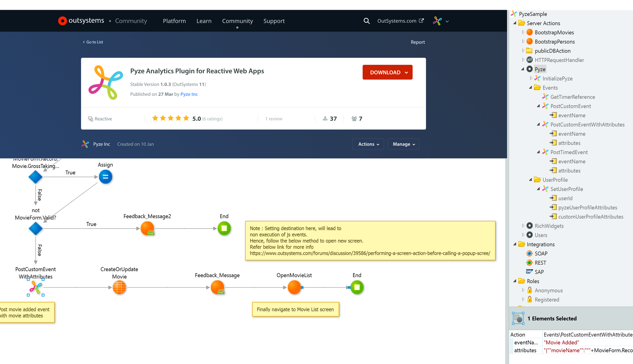Select the PyzeSample root module
This screenshot has width=633, height=364.
533,14
